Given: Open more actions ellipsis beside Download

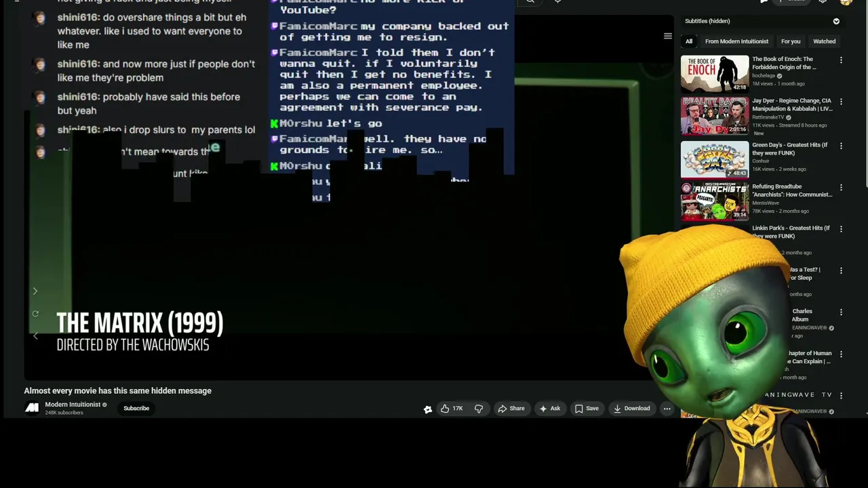Looking at the screenshot, I should pos(667,409).
